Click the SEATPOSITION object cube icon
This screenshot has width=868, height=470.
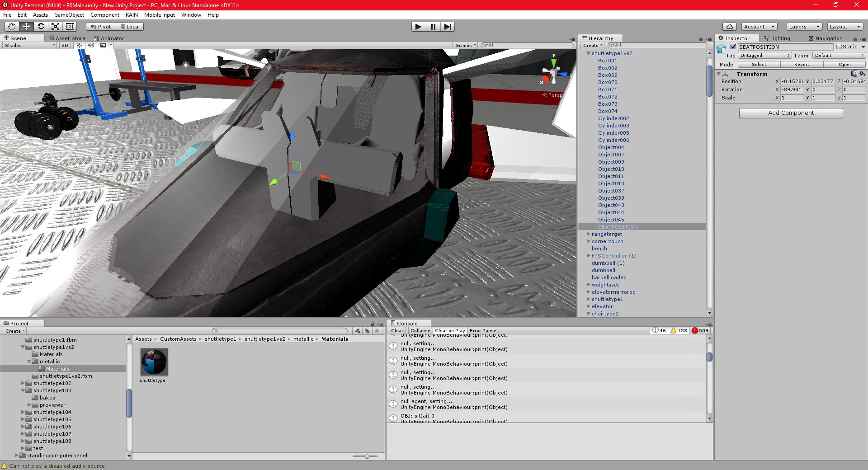click(721, 48)
